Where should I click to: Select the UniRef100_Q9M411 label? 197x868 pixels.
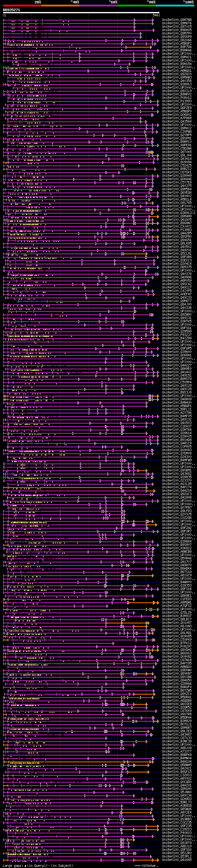click(177, 57)
